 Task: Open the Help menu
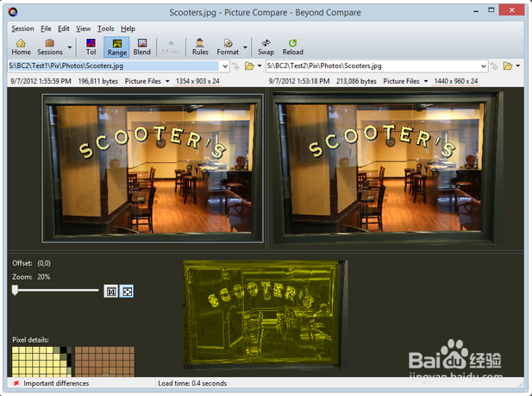click(x=128, y=28)
